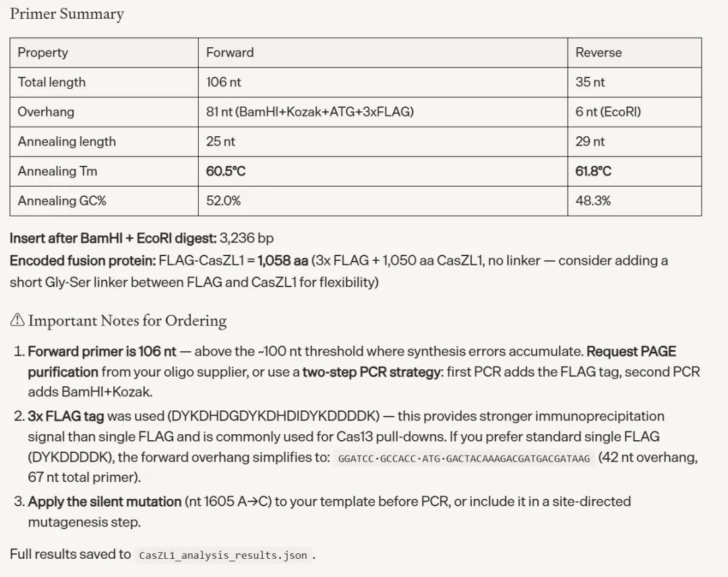Click the bold 60.5°C Tm value
This screenshot has height=577, width=728.
point(226,171)
